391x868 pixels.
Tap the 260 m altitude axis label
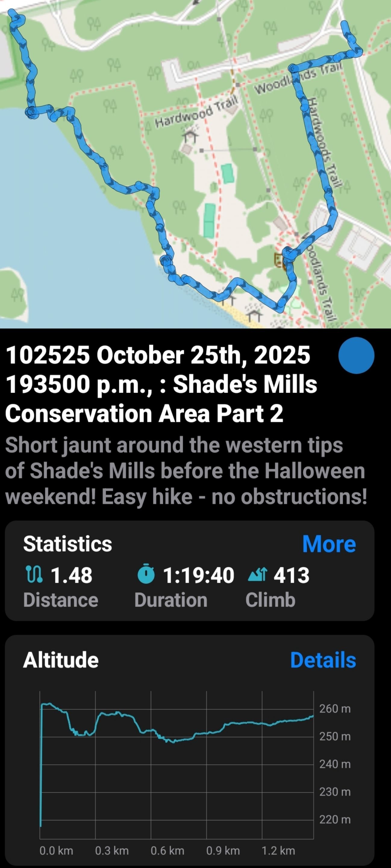pos(335,709)
